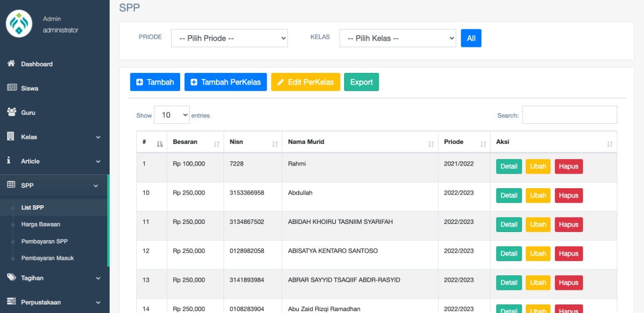Click the Perpustakaan server icon
The image size is (644, 313).
point(12,302)
